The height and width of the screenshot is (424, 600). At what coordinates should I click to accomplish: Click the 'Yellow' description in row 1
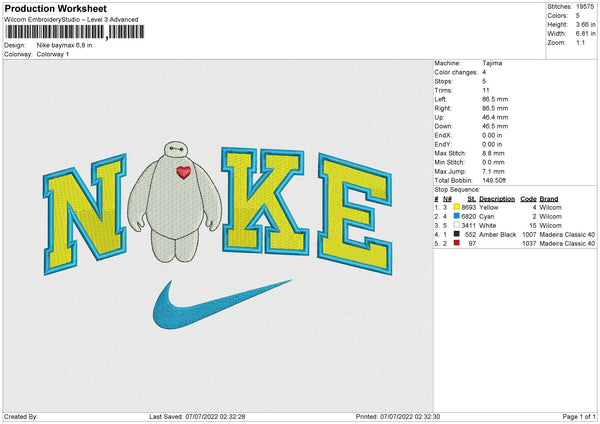[x=489, y=207]
